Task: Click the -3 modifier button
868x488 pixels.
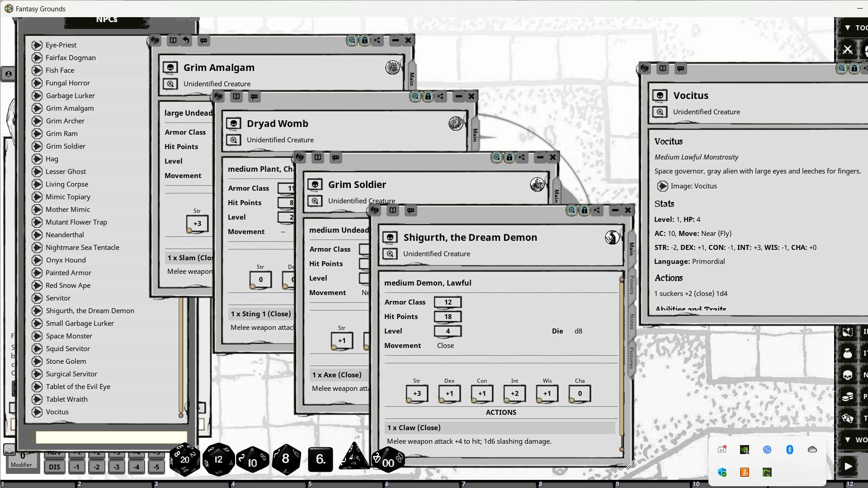Action: pyautogui.click(x=117, y=467)
